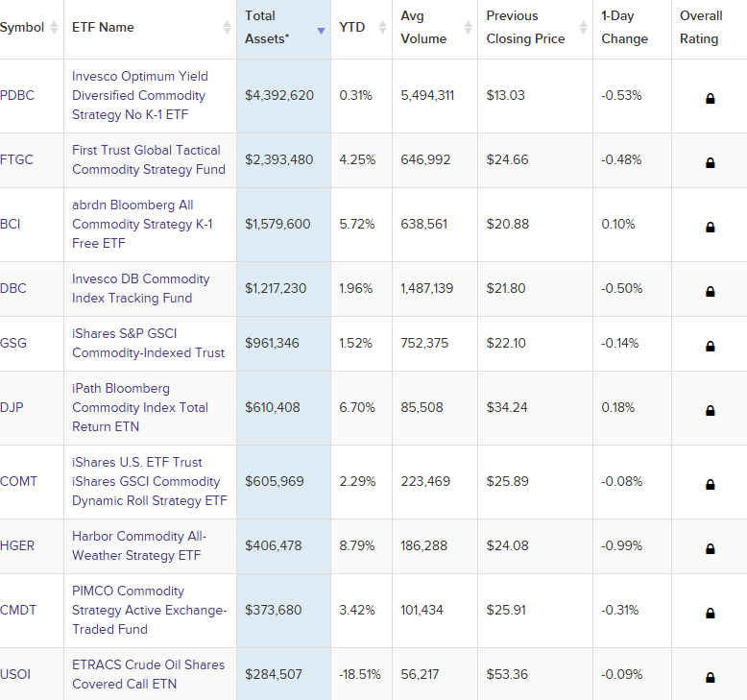Viewport: 747px width, 700px height.
Task: Click the lock icon for FTGC rating
Action: coord(711,162)
